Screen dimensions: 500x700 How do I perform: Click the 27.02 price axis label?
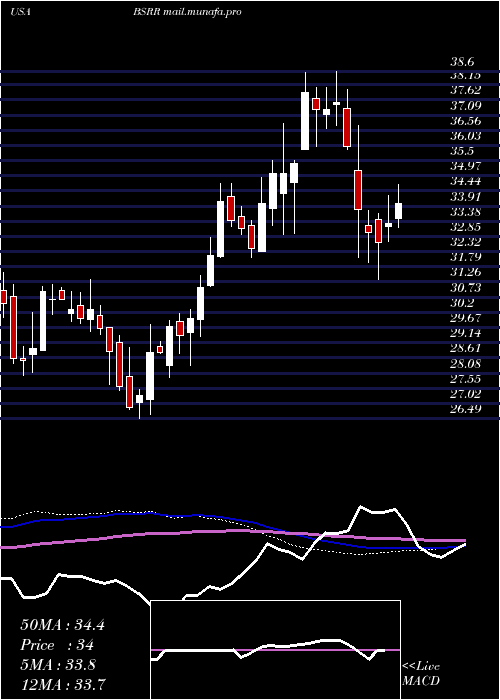coord(466,394)
